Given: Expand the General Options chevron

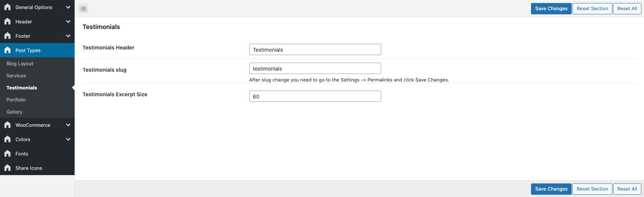Looking at the screenshot, I should coord(68,7).
